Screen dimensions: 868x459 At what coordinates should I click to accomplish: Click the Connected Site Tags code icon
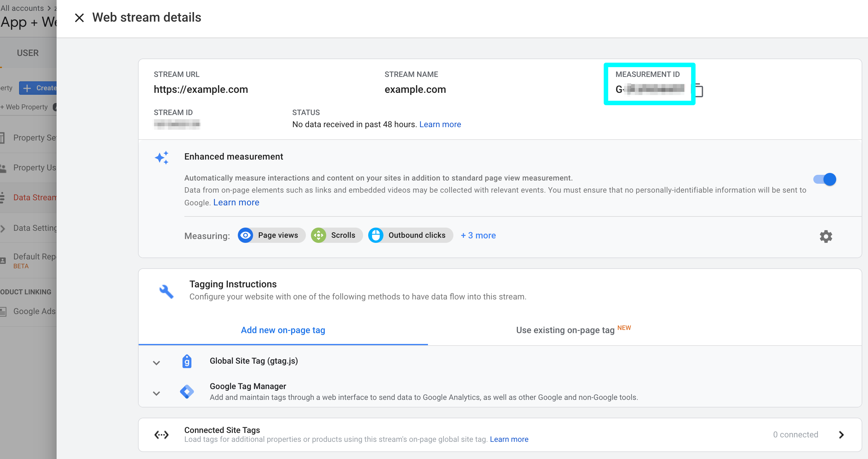(162, 435)
